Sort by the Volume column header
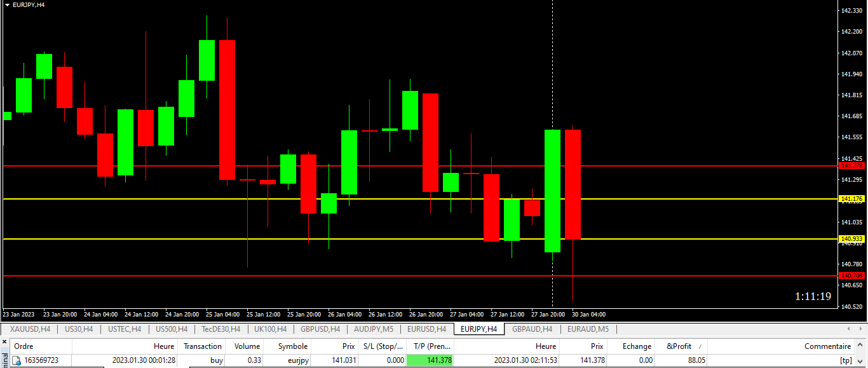 (246, 346)
